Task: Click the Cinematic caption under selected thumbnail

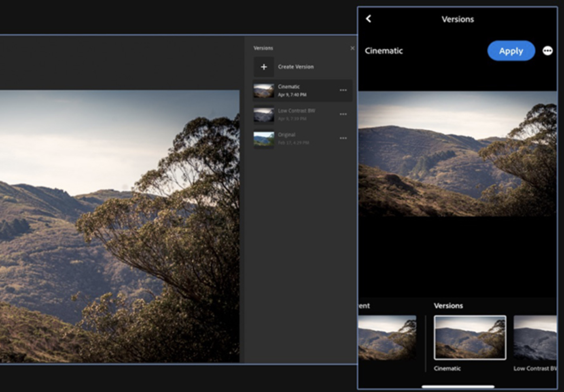Action: 447,368
